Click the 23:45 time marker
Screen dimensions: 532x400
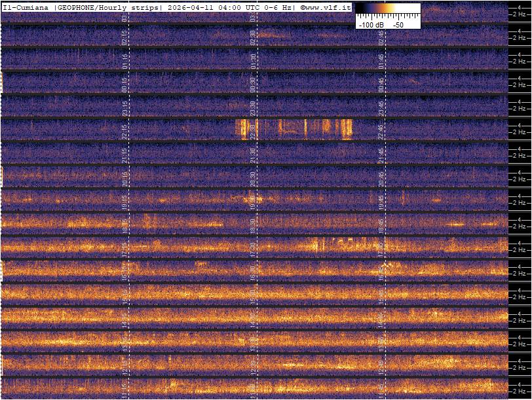(381, 107)
